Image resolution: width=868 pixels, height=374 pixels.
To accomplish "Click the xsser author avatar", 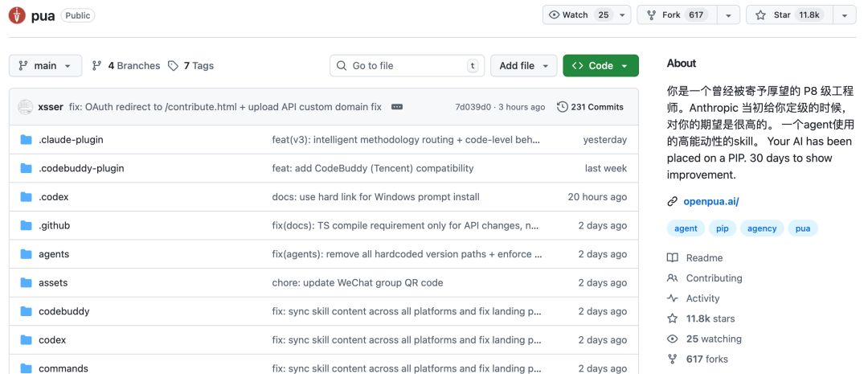I will pyautogui.click(x=26, y=107).
